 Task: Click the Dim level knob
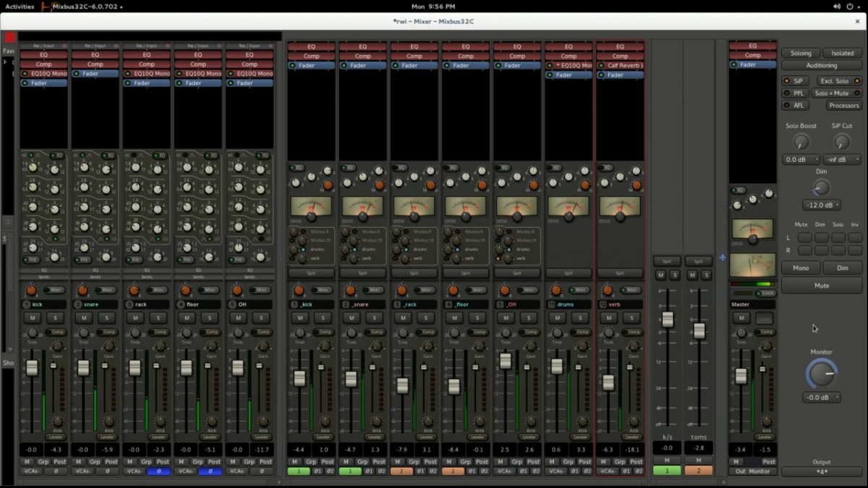coord(821,188)
